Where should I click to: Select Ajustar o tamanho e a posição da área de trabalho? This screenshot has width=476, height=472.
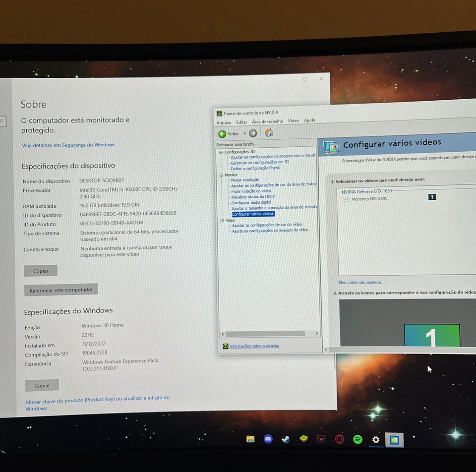click(274, 208)
